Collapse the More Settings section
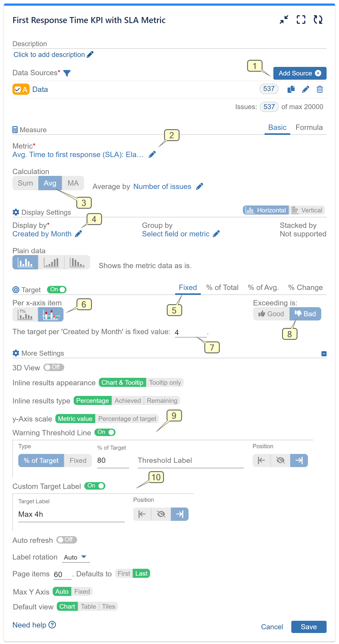The image size is (339, 644). point(324,353)
